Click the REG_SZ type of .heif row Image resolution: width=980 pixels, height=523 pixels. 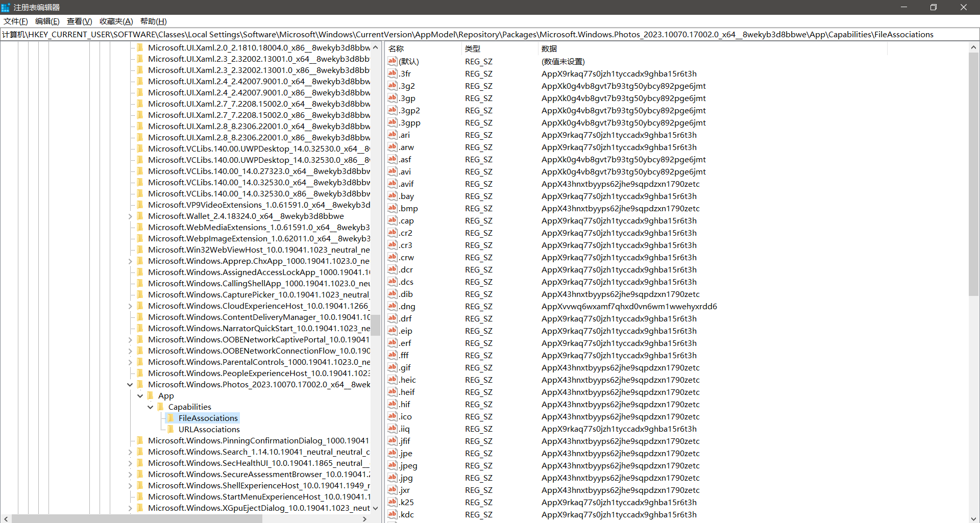(x=479, y=392)
